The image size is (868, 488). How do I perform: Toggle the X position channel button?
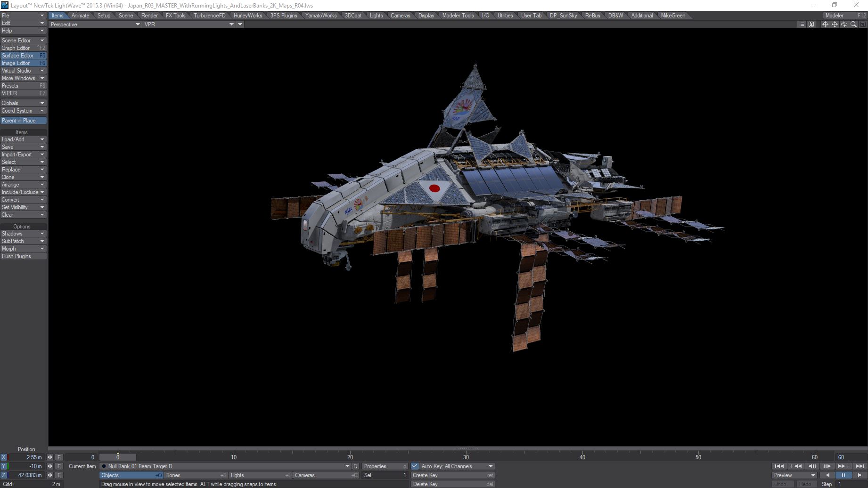pos(4,457)
